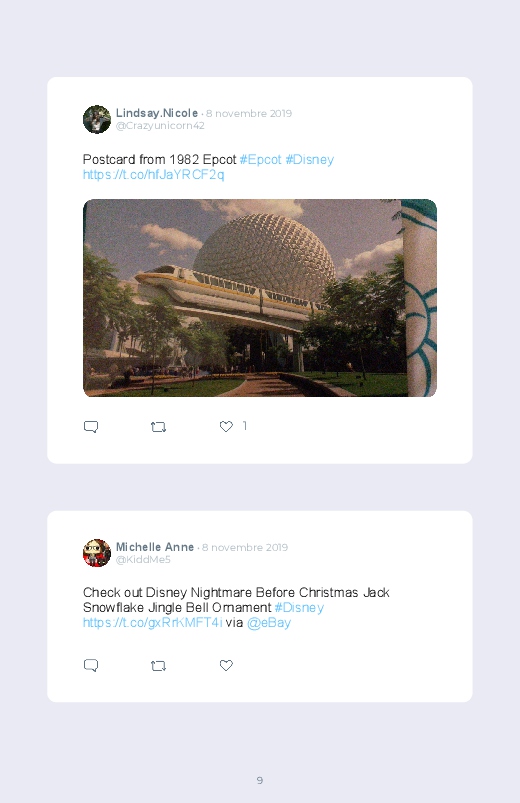Image resolution: width=520 pixels, height=803 pixels.
Task: Click the Lindsay.Nicole display name
Action: (x=157, y=113)
